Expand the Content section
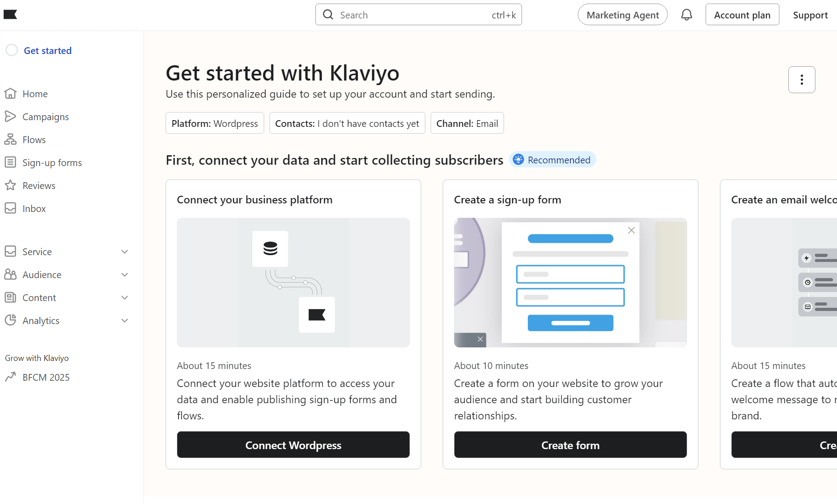The width and height of the screenshot is (837, 504). (124, 297)
